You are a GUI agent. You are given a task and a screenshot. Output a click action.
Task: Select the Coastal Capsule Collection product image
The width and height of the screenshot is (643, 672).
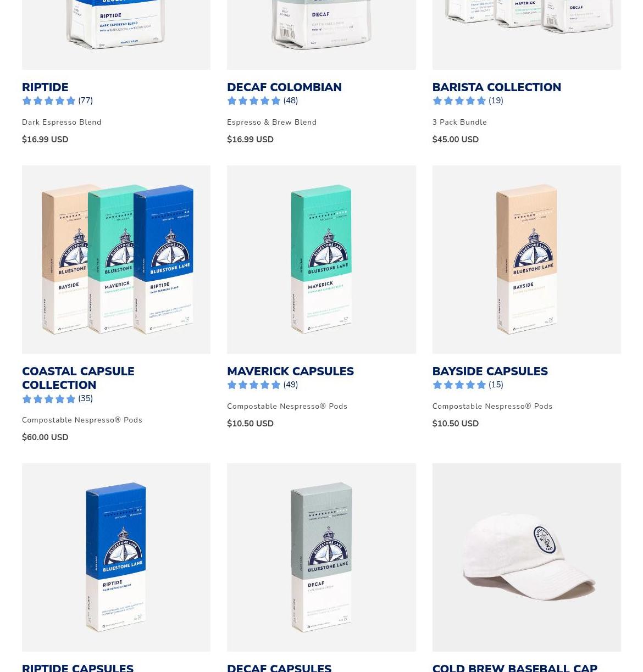[116, 259]
